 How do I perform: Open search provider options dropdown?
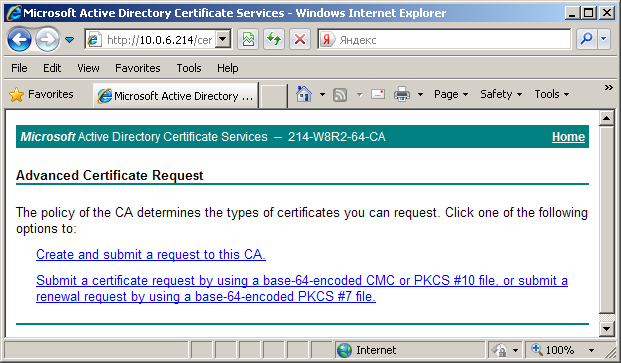pos(604,39)
